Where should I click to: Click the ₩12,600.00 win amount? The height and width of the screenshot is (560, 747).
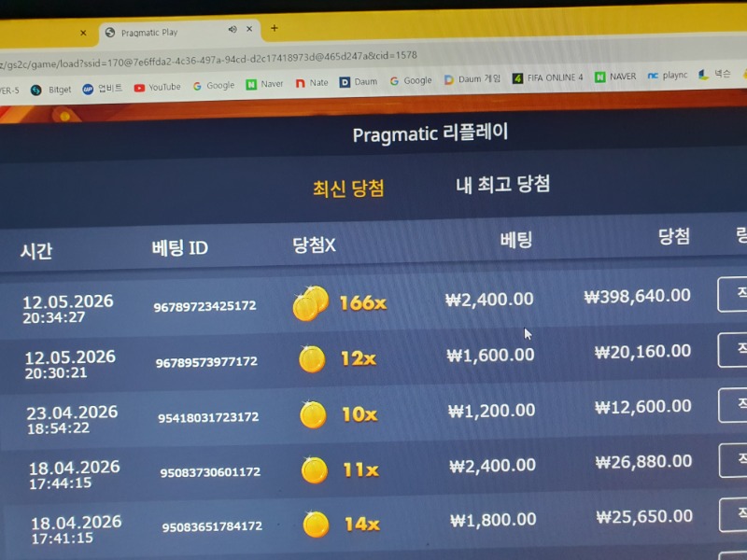[643, 407]
